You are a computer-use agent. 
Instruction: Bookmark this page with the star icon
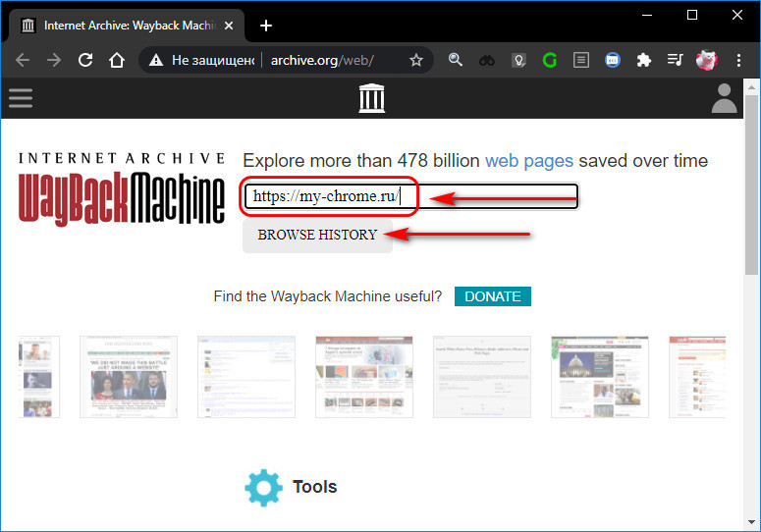coord(416,60)
